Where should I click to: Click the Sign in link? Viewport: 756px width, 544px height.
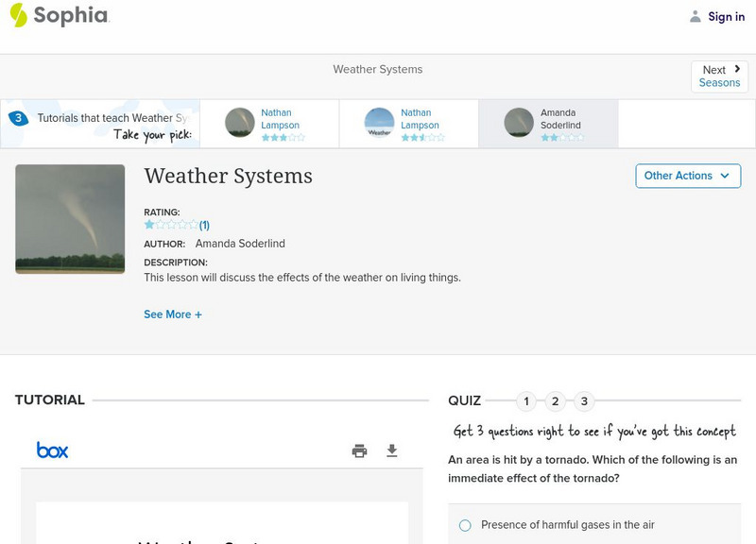click(725, 16)
